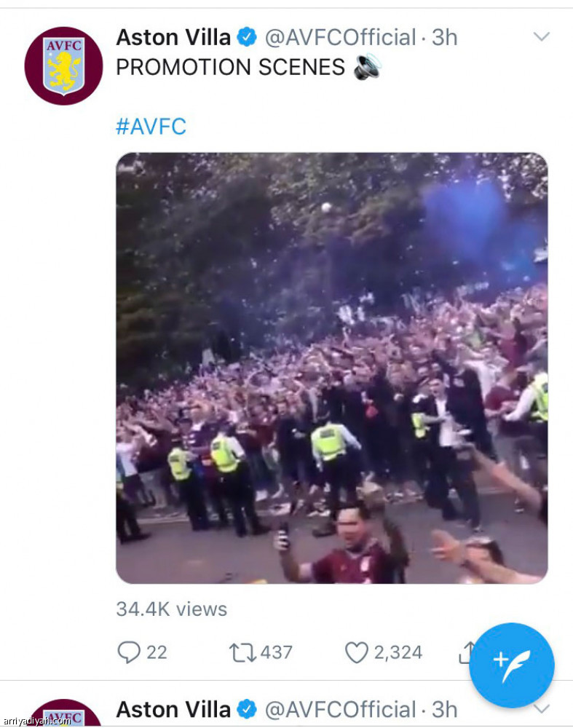Open the #AVFC hashtag link

coord(151,127)
